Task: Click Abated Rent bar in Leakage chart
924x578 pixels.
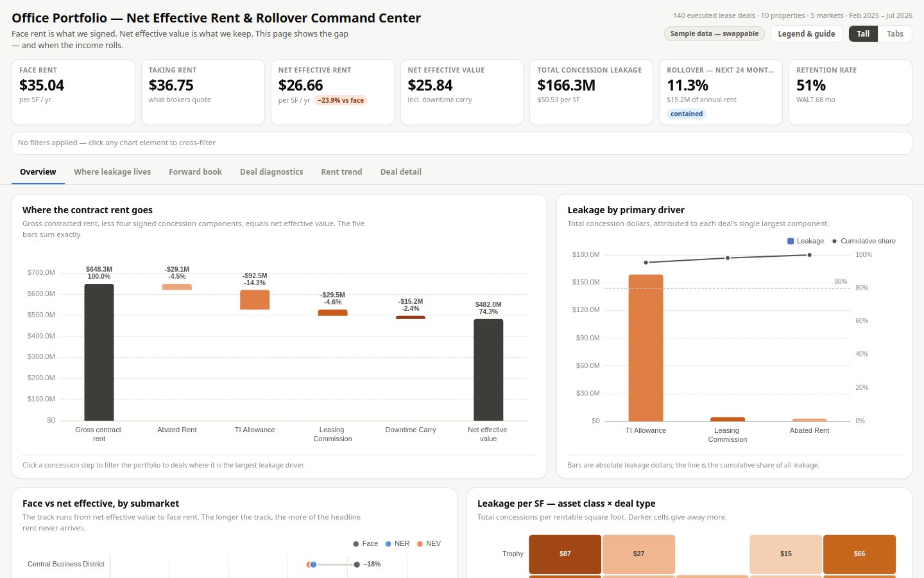Action: tap(809, 420)
